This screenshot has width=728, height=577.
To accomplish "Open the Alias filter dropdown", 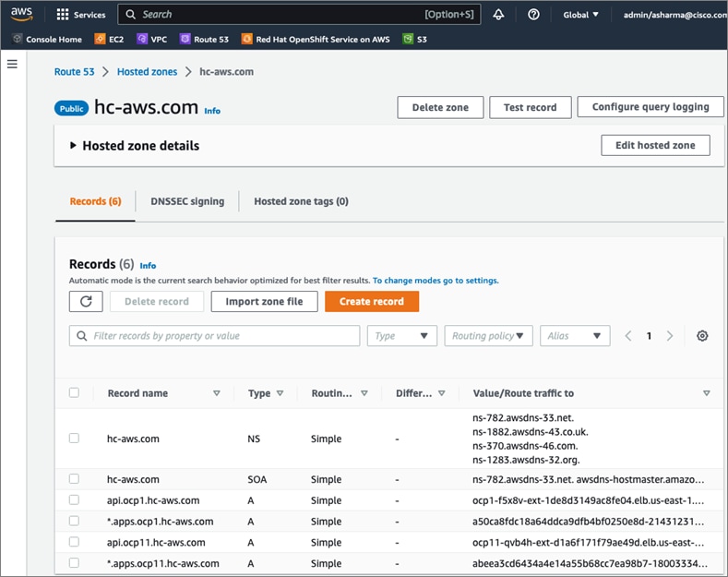I will tap(575, 335).
